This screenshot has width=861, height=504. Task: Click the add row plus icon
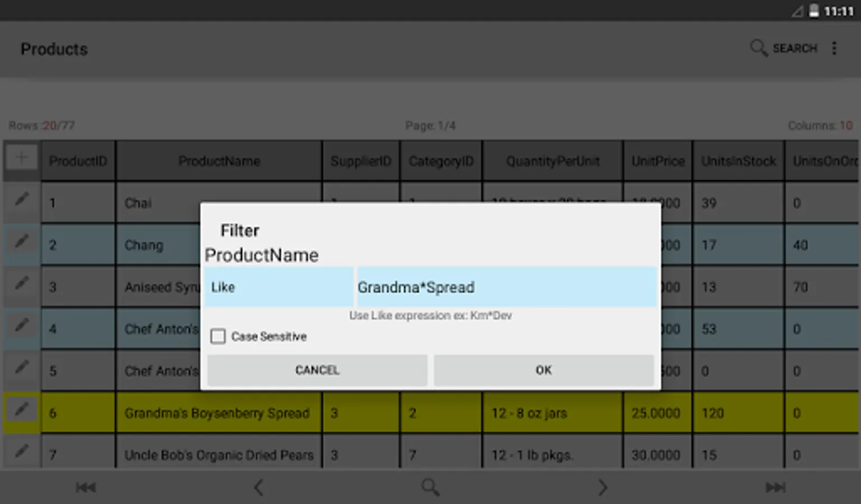[x=22, y=157]
